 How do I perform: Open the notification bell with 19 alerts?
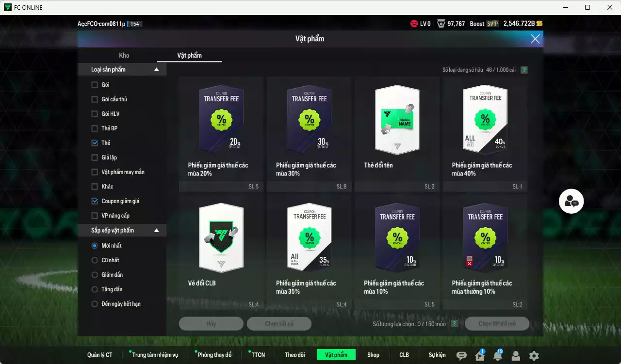click(497, 355)
